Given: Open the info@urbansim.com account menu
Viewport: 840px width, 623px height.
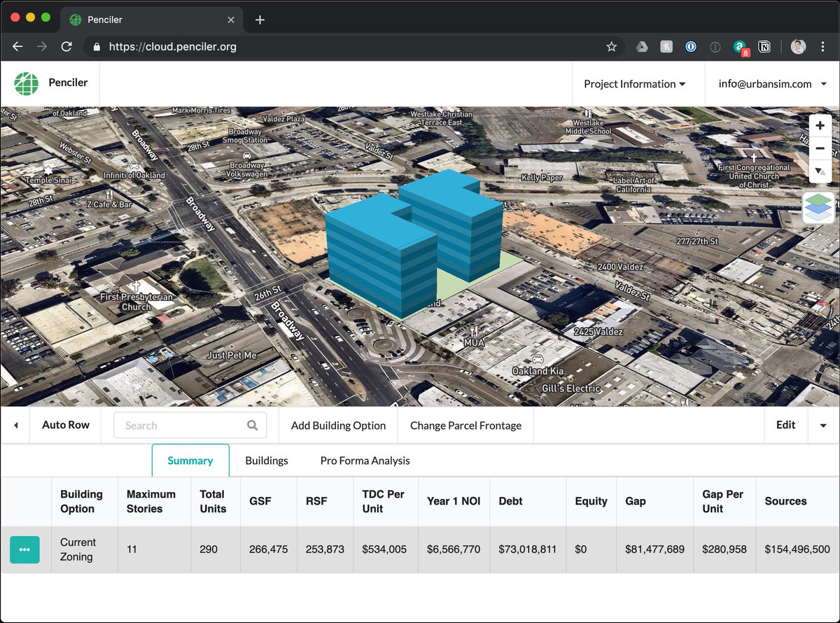Looking at the screenshot, I should [772, 84].
